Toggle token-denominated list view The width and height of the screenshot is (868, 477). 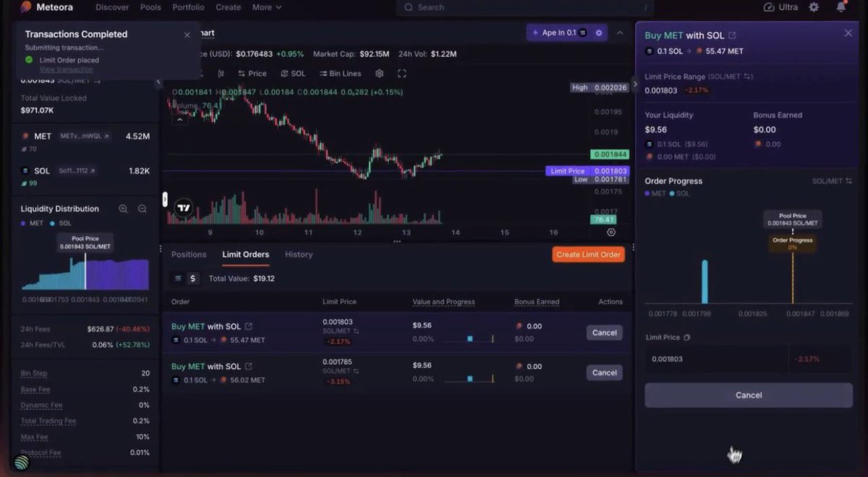coord(179,278)
